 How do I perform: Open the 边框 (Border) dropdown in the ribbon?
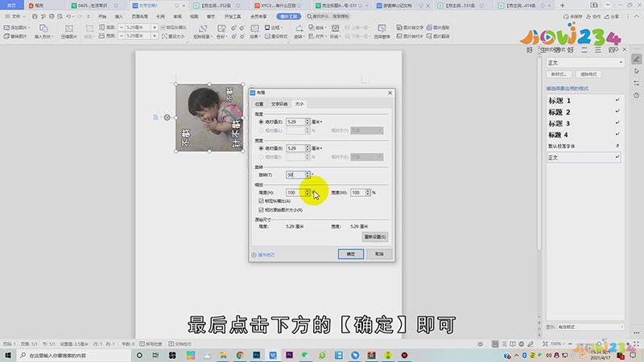point(274,27)
